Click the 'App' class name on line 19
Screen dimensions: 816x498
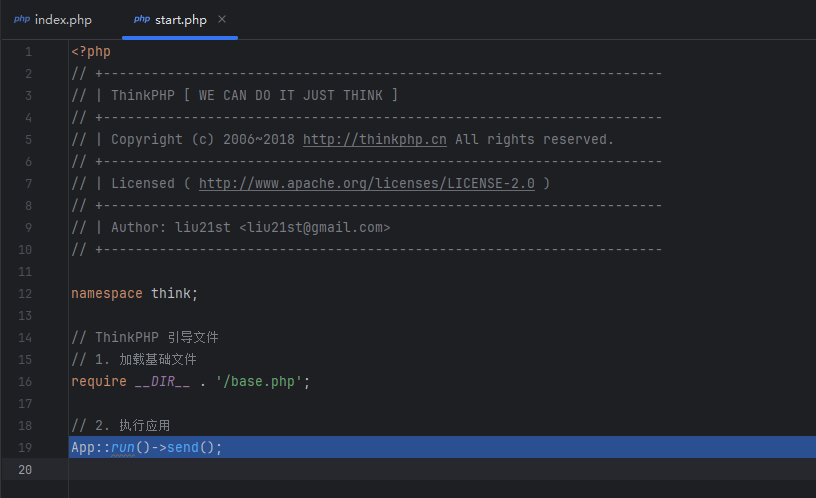(83, 448)
